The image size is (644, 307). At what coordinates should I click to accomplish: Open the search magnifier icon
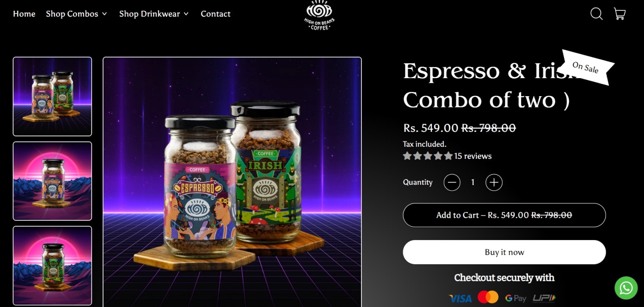pos(596,14)
